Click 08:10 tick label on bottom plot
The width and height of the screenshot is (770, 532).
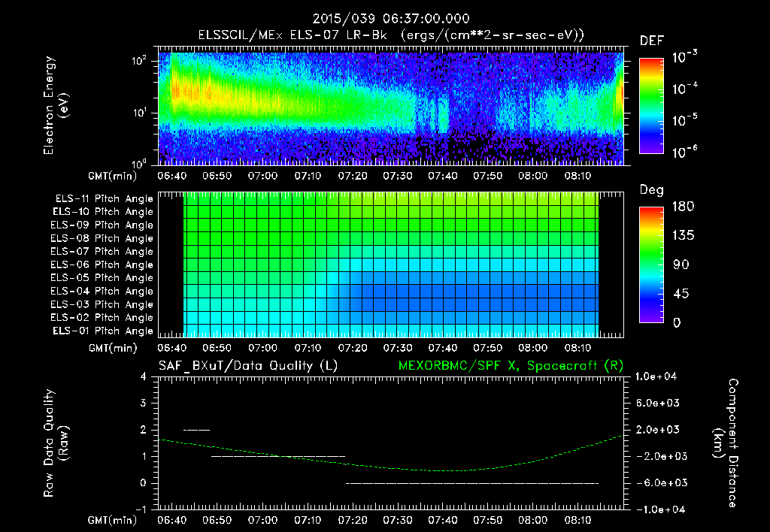tap(578, 520)
